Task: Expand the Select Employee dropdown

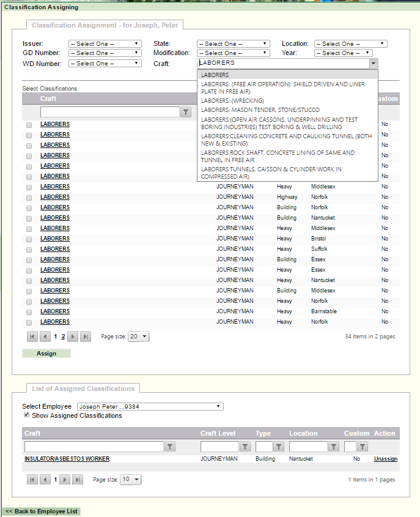Action: click(x=150, y=406)
